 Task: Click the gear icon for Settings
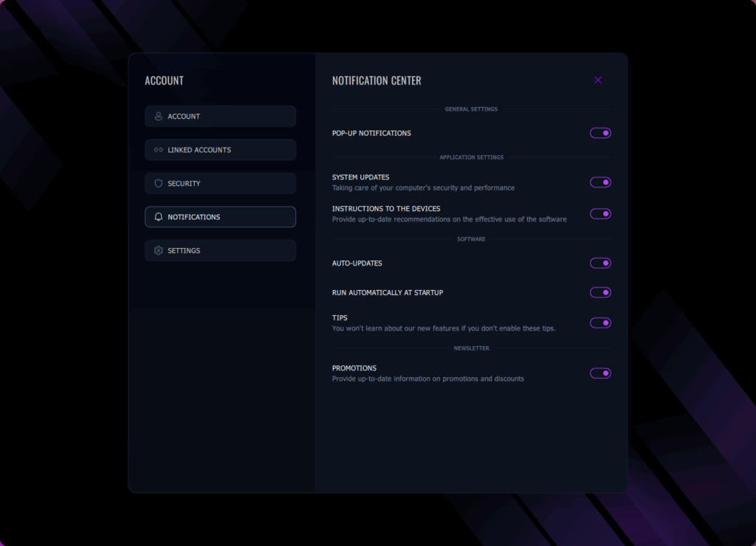158,251
